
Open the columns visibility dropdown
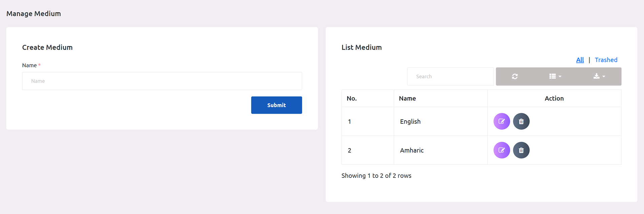[555, 77]
